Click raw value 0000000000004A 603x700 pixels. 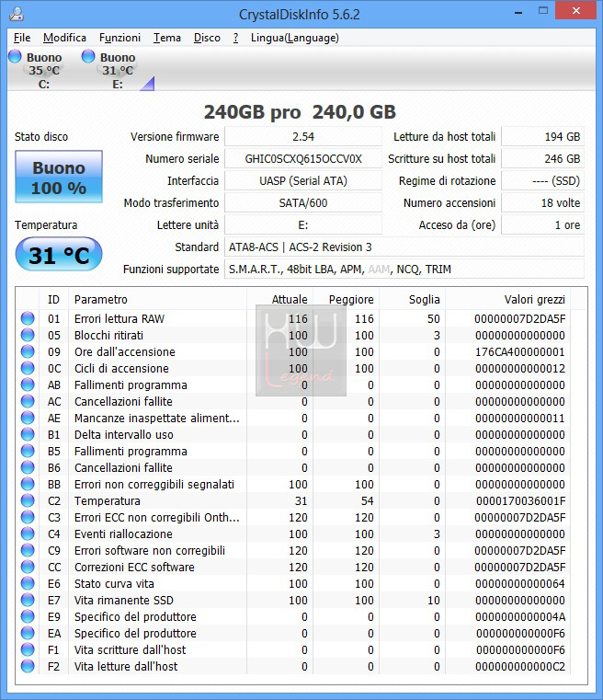(520, 616)
